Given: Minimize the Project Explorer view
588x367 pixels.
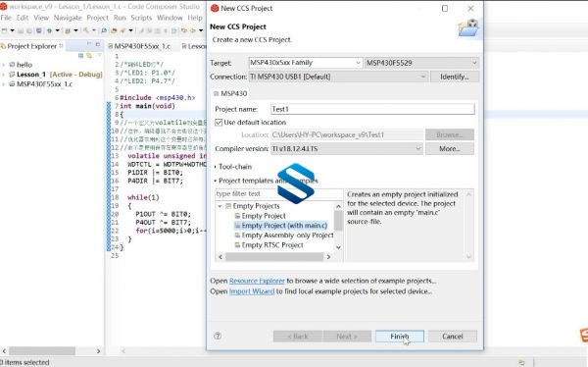Looking at the screenshot, I should click(89, 44).
